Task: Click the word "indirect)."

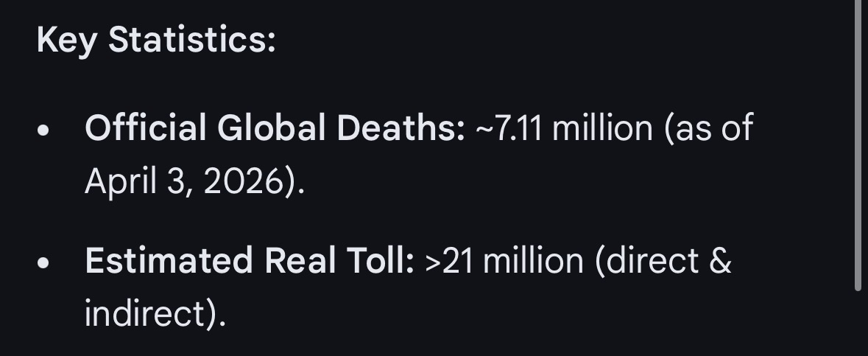Action: 155,314
